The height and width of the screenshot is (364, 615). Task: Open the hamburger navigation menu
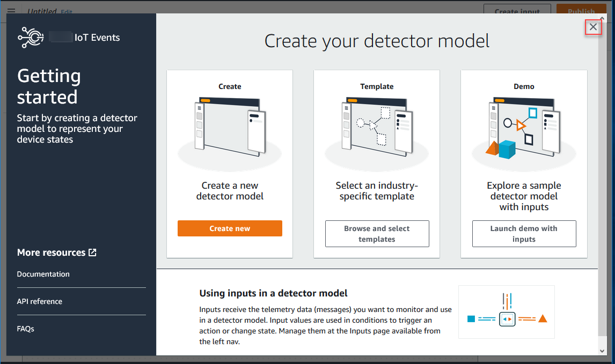point(11,11)
